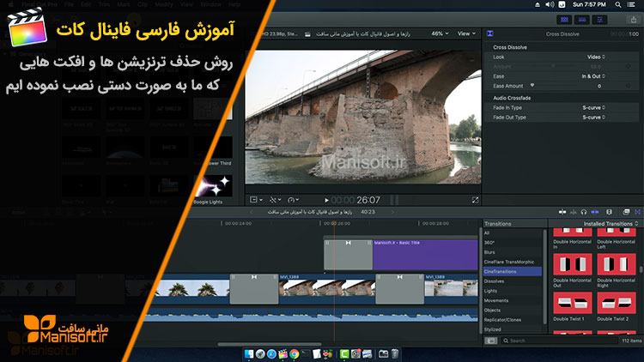Image resolution: width=644 pixels, height=362 pixels.
Task: Select the Manisoft.ir - Basic Title clip
Action: [425, 255]
